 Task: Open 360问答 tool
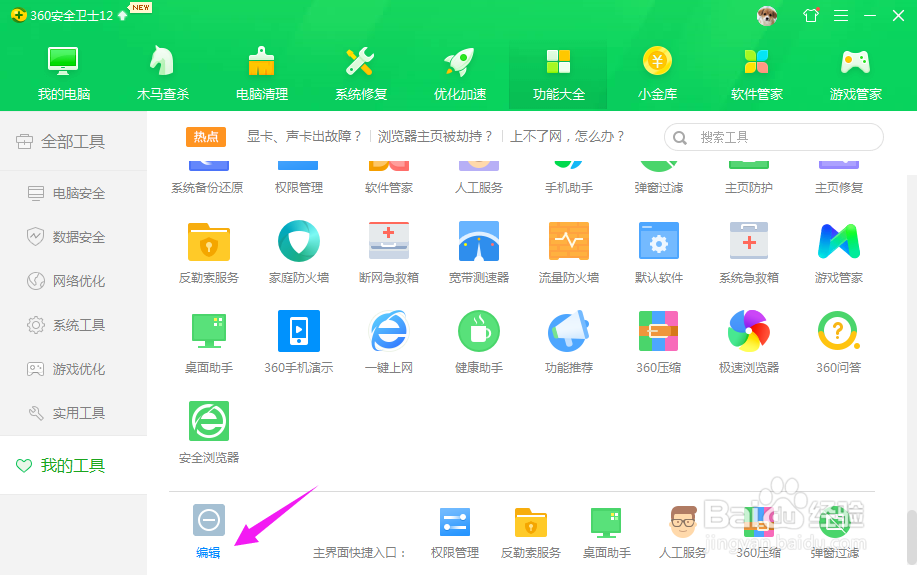[x=839, y=343]
